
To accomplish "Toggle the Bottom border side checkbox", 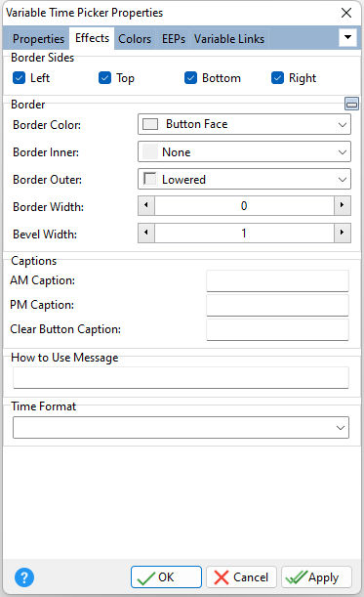I will (190, 77).
